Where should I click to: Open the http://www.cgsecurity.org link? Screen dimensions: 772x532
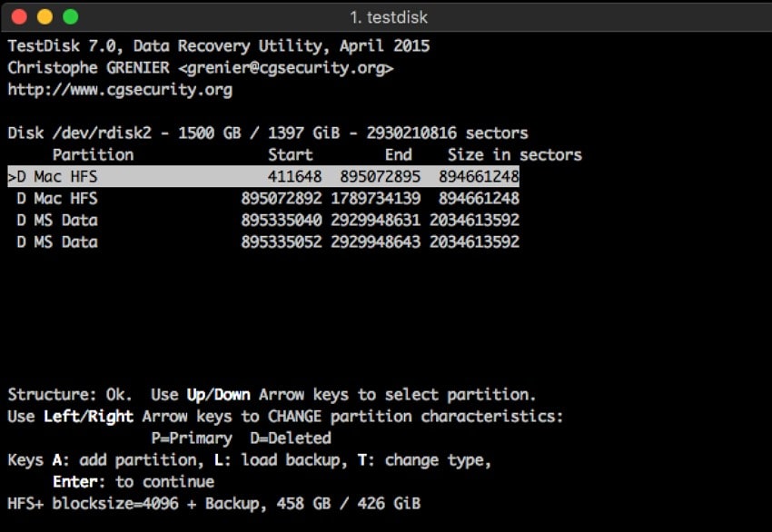click(120, 89)
